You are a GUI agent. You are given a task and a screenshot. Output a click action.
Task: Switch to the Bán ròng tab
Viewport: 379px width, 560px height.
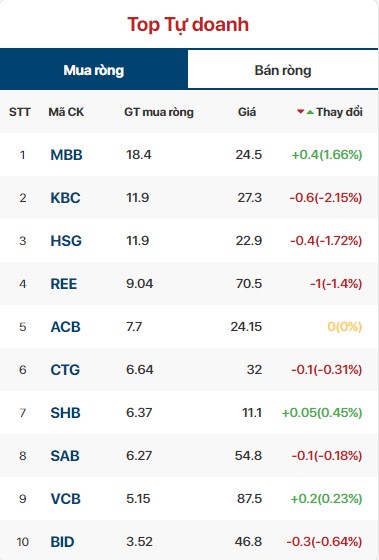(283, 70)
